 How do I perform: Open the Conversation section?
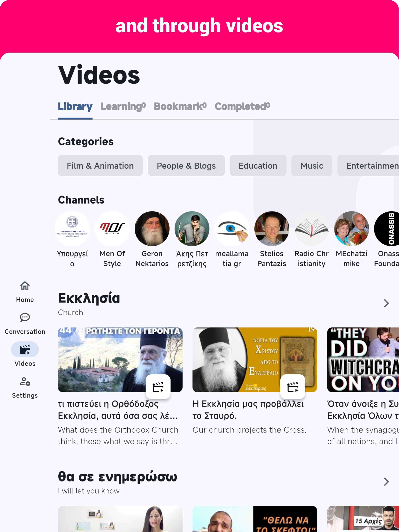25,324
